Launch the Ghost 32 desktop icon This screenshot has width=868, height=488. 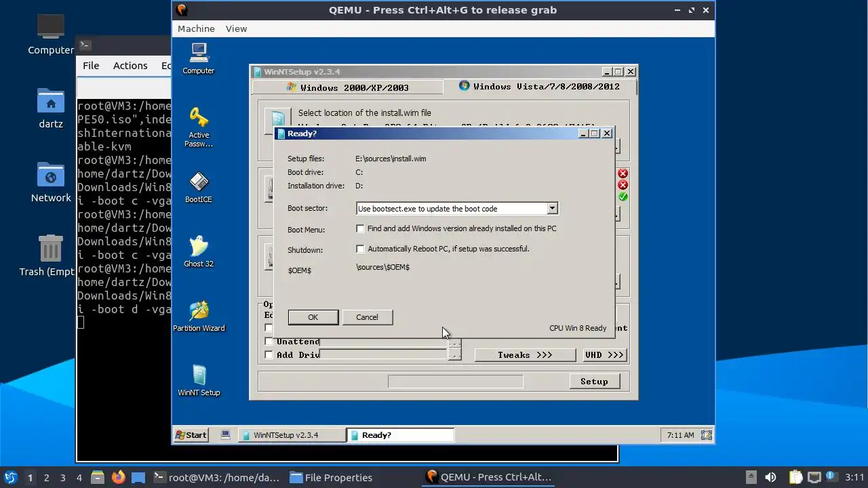[x=199, y=251]
